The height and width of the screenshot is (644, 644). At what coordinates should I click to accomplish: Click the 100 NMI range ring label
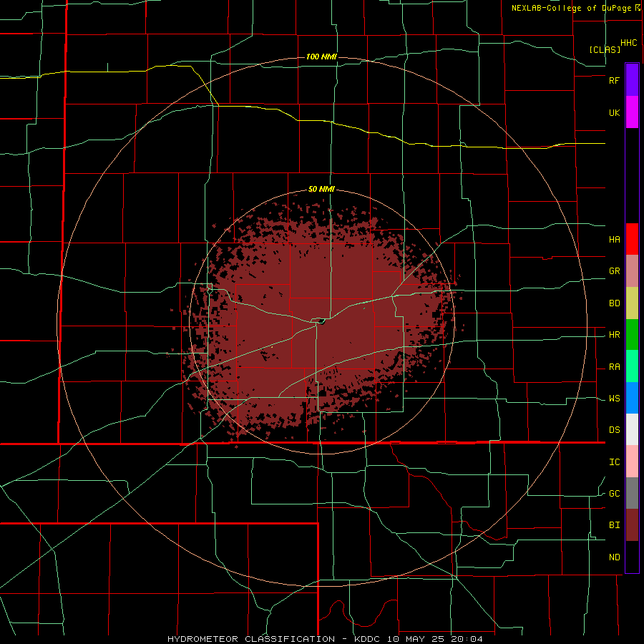coord(321,57)
